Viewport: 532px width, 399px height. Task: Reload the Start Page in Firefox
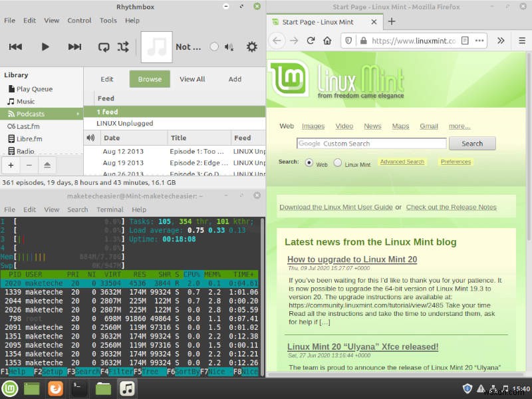311,40
